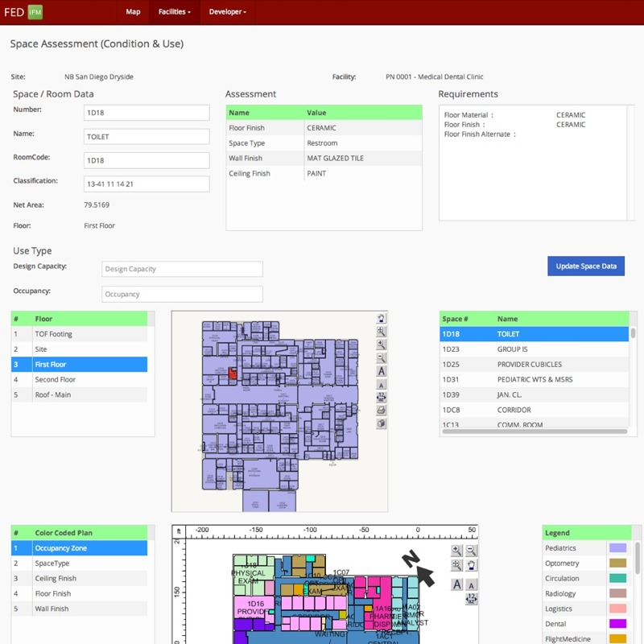Click the room Name input field
Image resolution: width=644 pixels, height=644 pixels.
[147, 137]
